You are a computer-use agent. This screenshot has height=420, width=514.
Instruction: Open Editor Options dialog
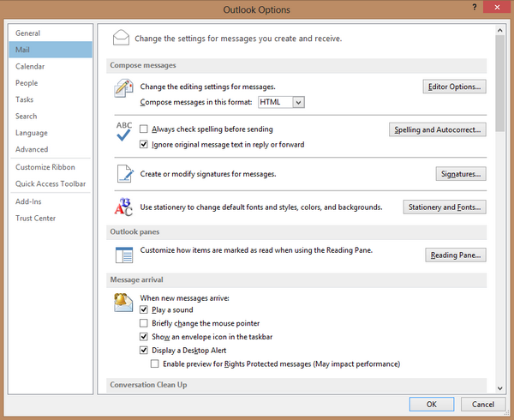coord(454,87)
